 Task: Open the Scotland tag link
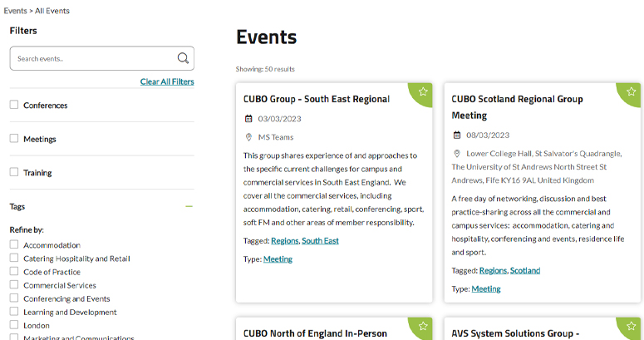coord(525,270)
